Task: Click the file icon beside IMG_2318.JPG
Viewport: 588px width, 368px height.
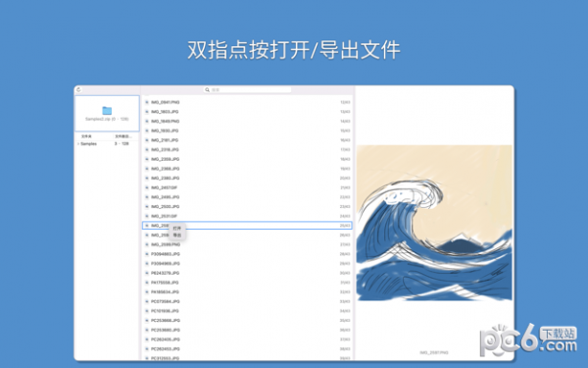Action: tap(147, 149)
